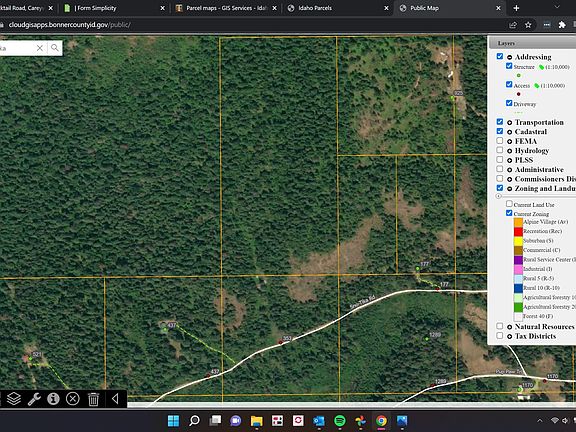
Task: Expand the PLSS layer group
Action: coord(510,161)
